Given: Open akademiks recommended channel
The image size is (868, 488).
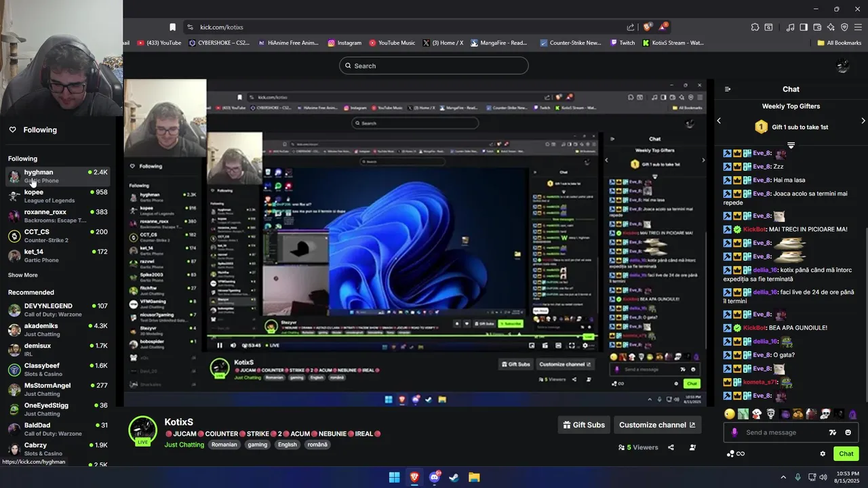Looking at the screenshot, I should tap(58, 329).
